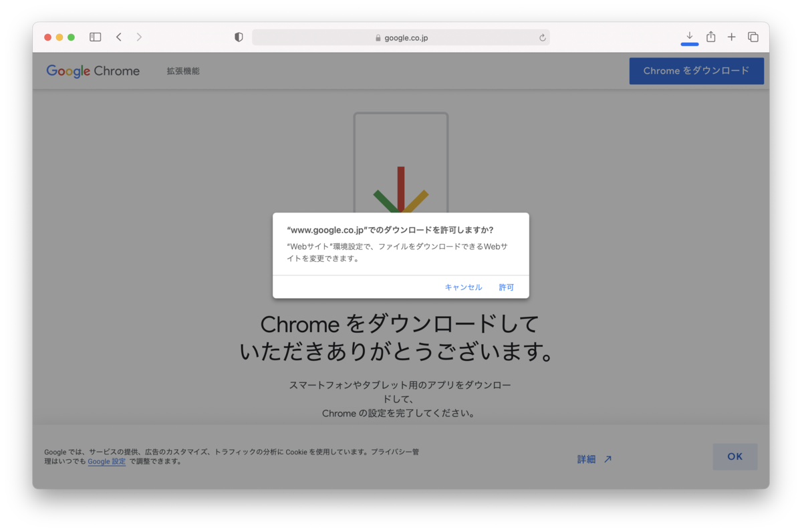
Task: Go forward with the right chevron
Action: click(x=139, y=37)
